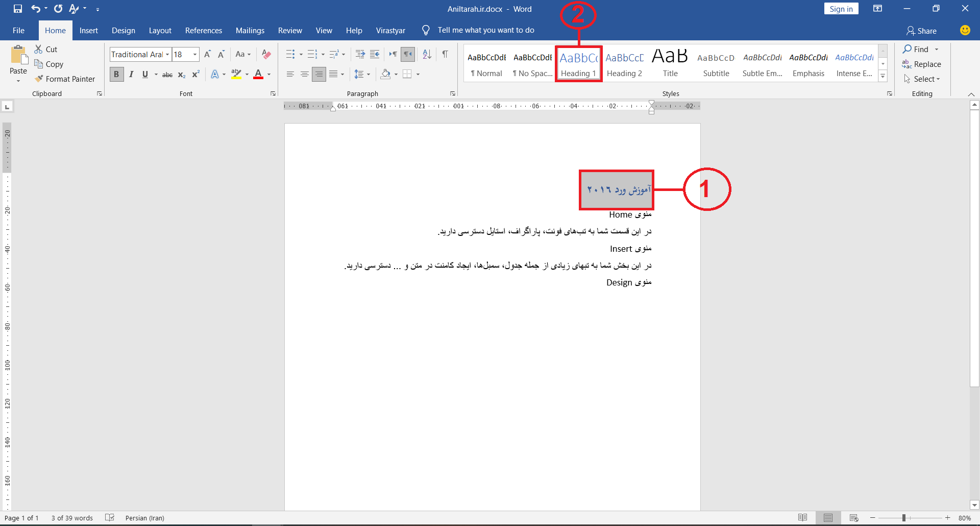Cut the selected text
The image size is (980, 526).
[x=45, y=49]
